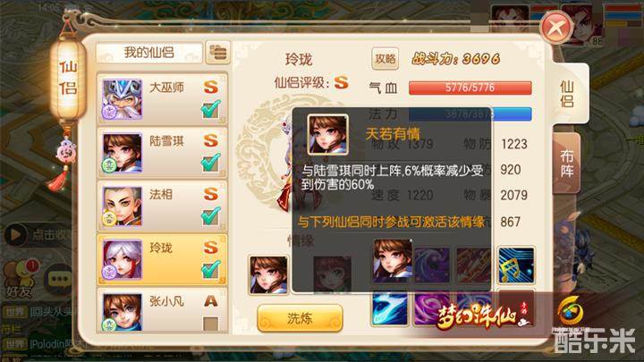Screen dimensions: 644x362
Task: Enable the 张小凡 empty checkbox
Action: (x=211, y=324)
